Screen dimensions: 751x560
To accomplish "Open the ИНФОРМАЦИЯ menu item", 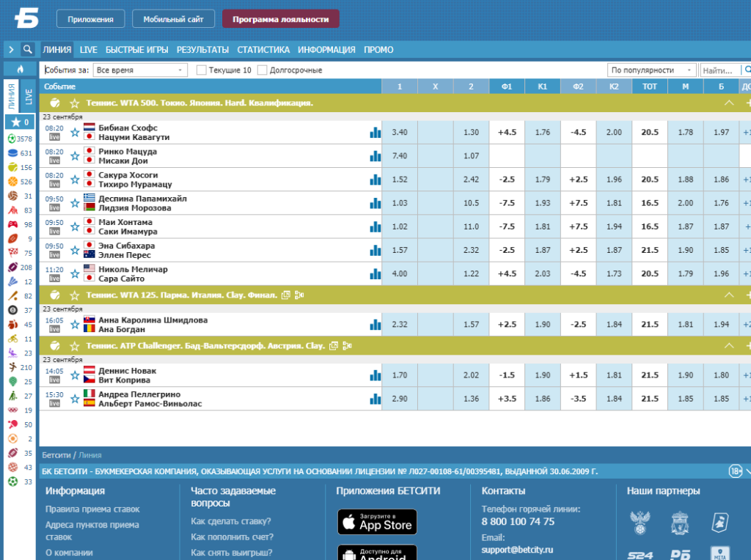I will pos(326,50).
